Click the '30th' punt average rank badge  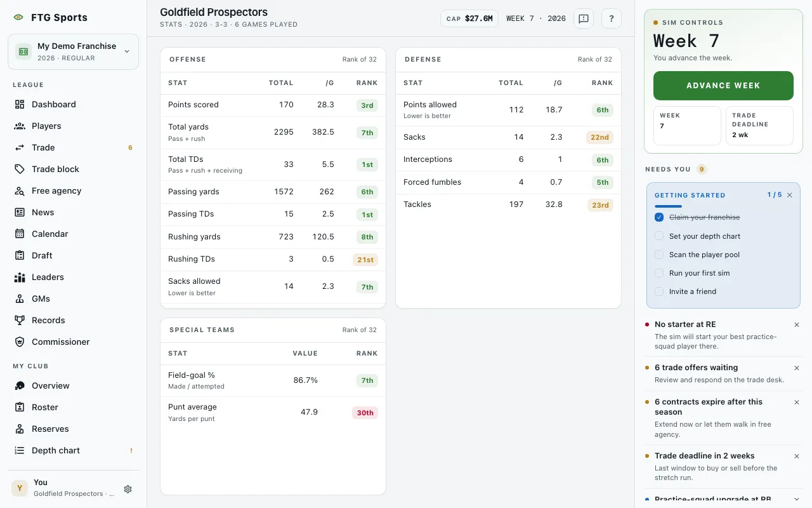coord(365,413)
